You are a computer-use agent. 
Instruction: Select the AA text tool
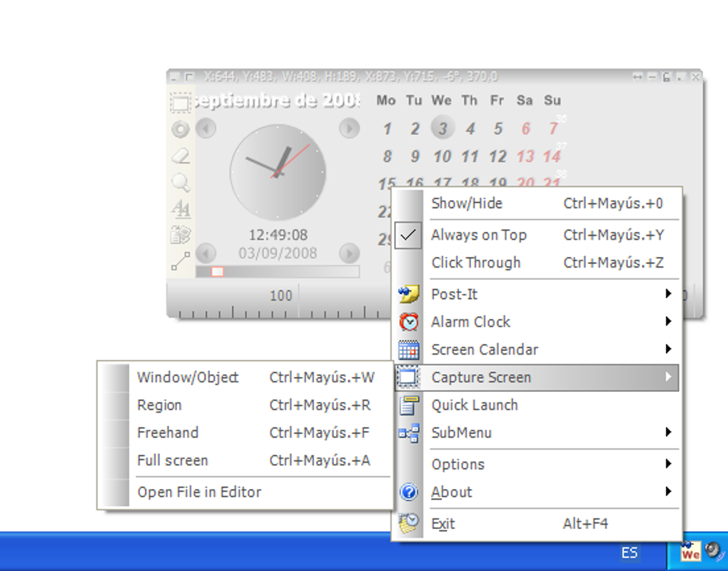[180, 208]
